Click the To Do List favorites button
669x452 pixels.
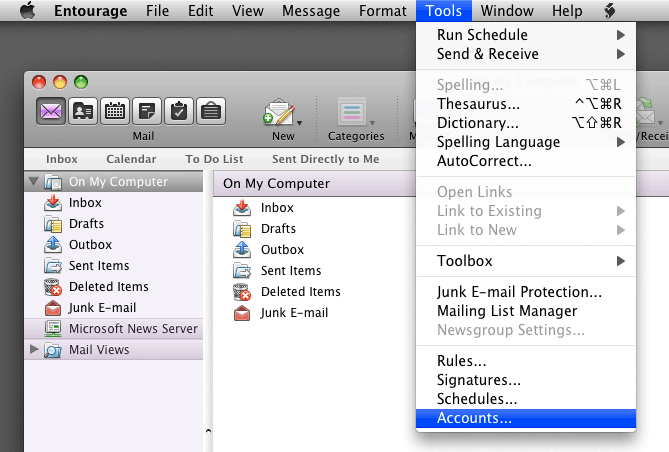[x=214, y=159]
